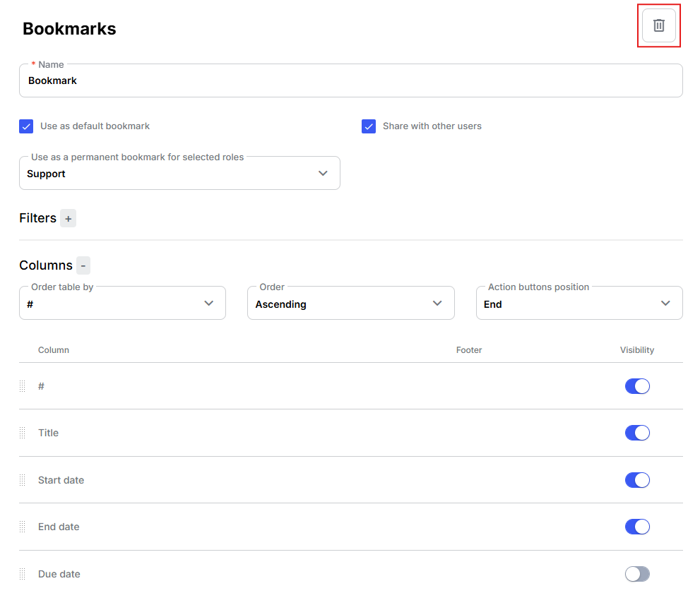Viewport: 700px width, 593px height.
Task: Turn off Start date visibility toggle
Action: tap(637, 480)
